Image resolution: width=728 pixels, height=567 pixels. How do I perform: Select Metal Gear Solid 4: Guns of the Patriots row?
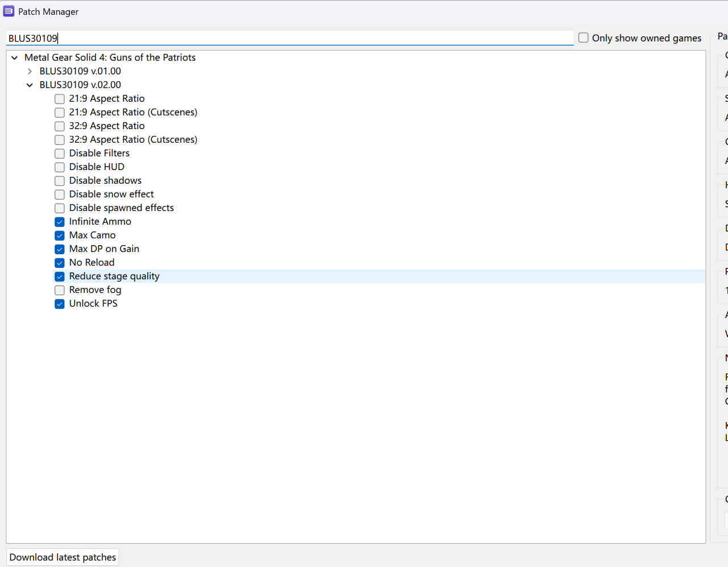click(x=110, y=57)
